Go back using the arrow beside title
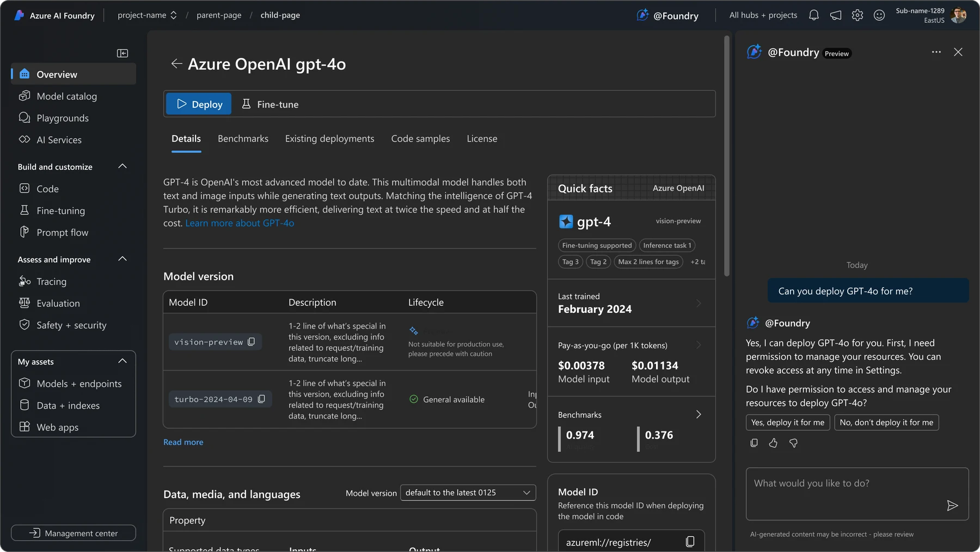This screenshot has width=980, height=552. pos(176,64)
